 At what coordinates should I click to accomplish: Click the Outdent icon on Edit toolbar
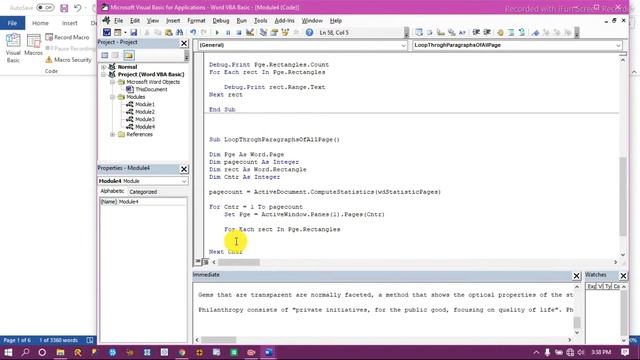click(487, 32)
